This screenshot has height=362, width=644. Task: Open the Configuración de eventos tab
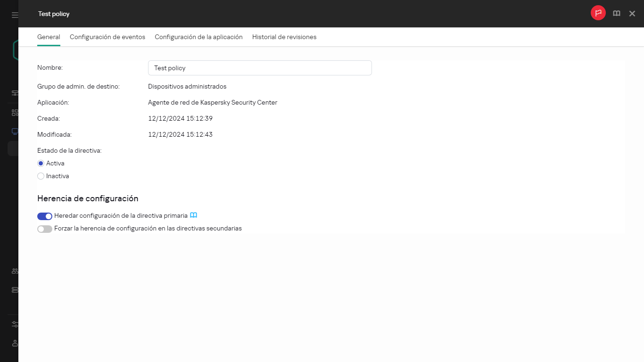[x=107, y=37]
